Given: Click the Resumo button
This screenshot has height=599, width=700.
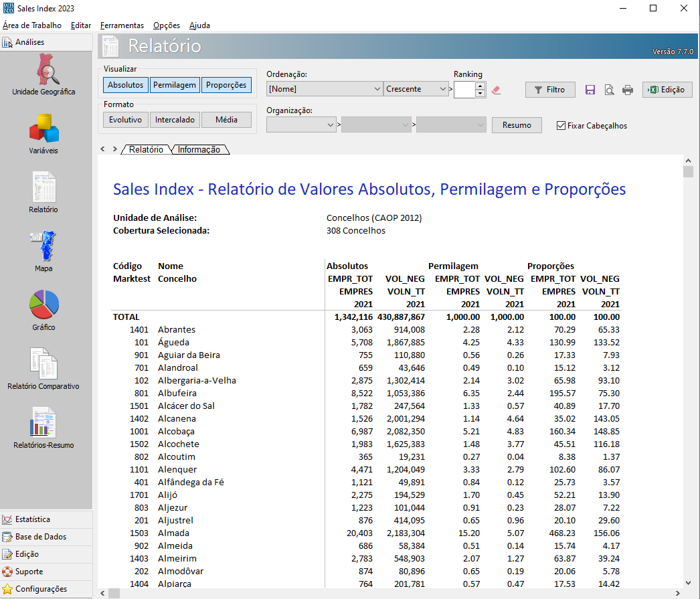Looking at the screenshot, I should (517, 125).
